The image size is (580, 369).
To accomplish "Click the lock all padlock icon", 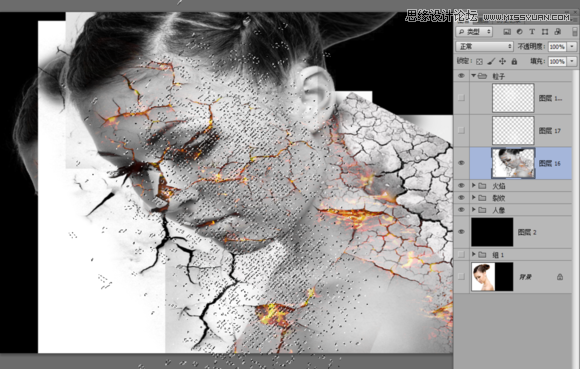I will (x=514, y=61).
